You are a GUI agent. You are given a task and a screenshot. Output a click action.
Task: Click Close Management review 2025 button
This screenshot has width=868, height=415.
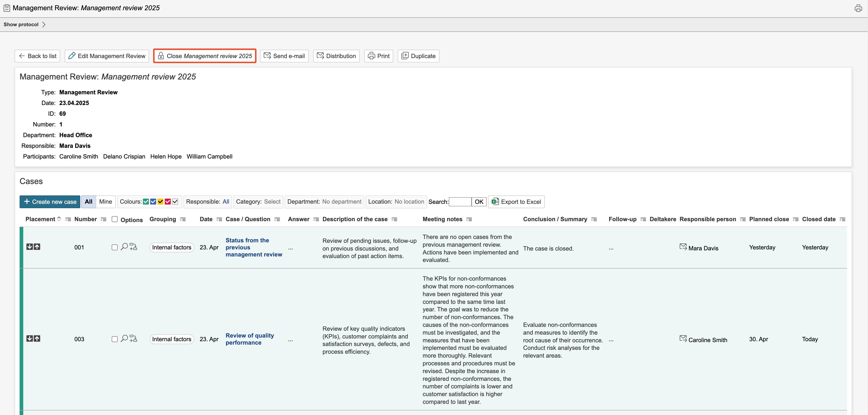(205, 56)
